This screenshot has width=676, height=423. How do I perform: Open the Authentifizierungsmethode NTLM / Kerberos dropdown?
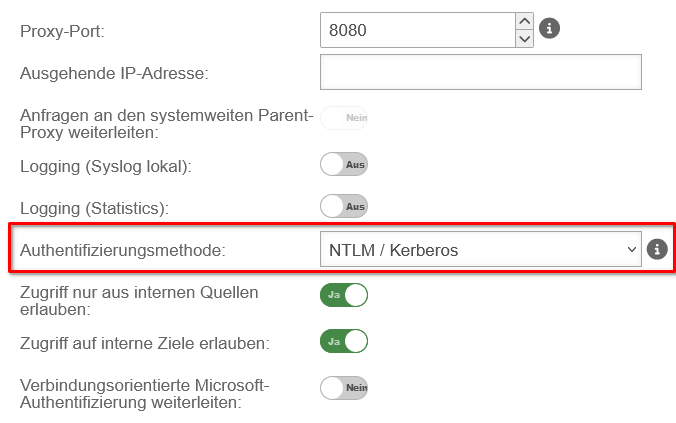tap(480, 250)
